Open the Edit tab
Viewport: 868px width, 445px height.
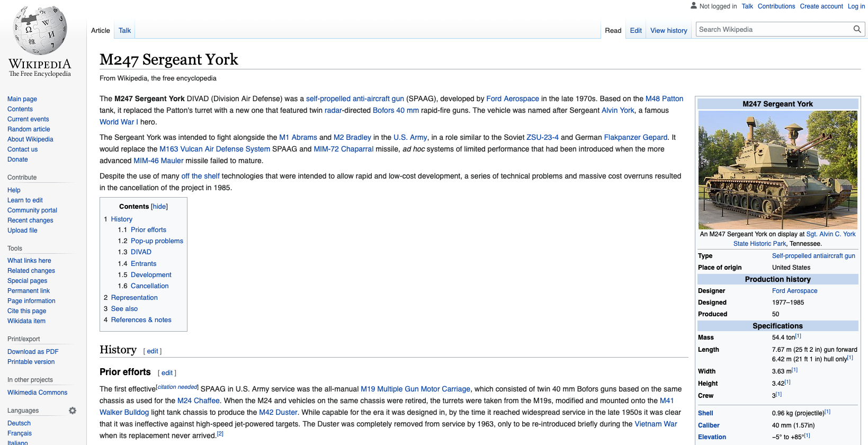636,31
